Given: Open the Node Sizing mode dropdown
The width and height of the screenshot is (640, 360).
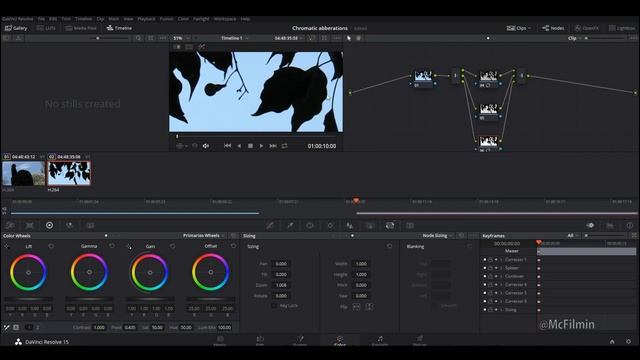Looking at the screenshot, I should (x=438, y=236).
